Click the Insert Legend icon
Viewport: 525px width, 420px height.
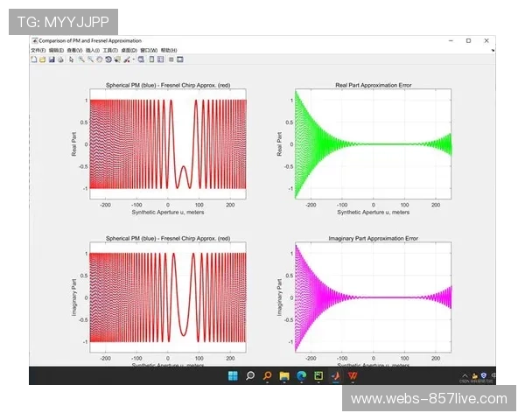tap(160, 59)
